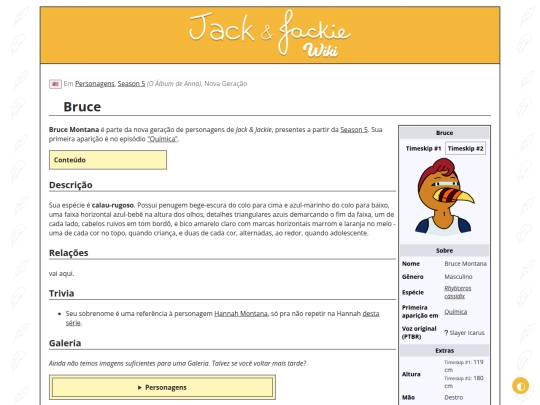The width and height of the screenshot is (540, 405).
Task: Expand the Personagens navigation box
Action: tap(162, 387)
